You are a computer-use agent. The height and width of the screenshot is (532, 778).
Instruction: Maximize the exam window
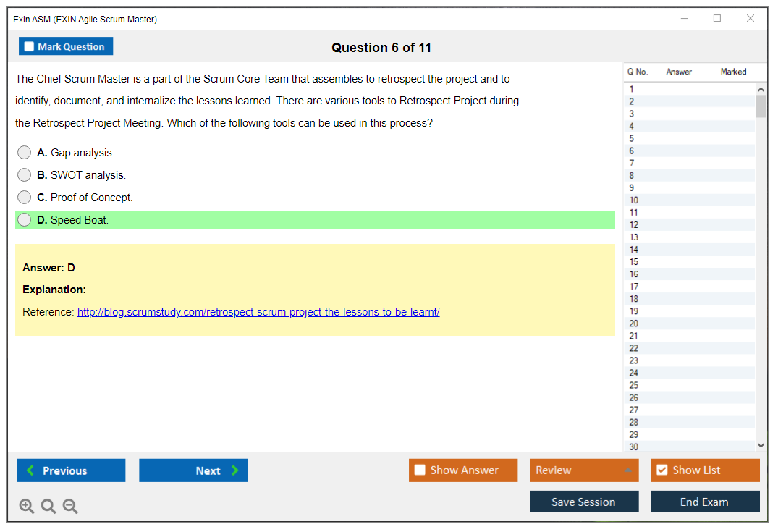click(x=717, y=19)
